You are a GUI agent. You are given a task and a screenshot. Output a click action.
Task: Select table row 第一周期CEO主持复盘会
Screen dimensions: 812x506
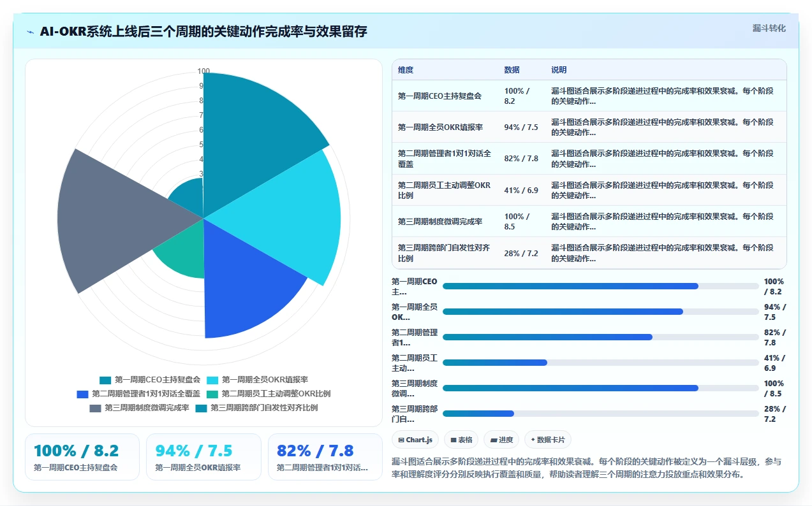coord(589,96)
